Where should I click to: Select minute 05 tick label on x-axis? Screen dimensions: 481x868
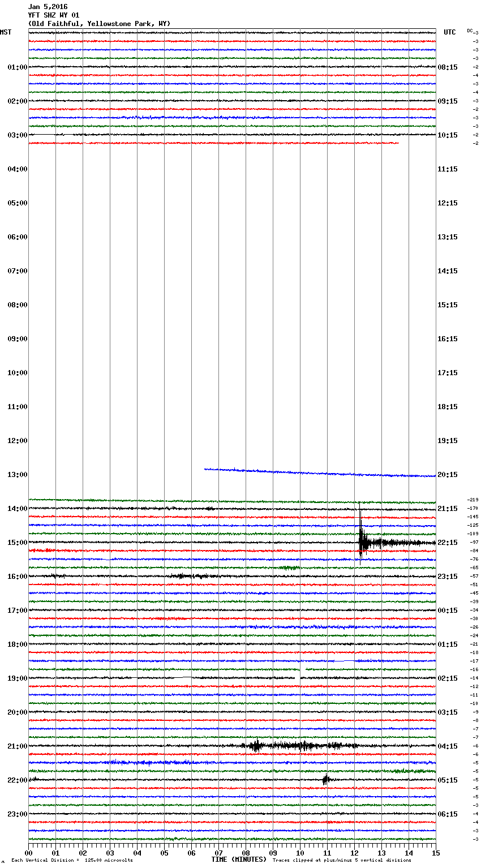tap(164, 853)
